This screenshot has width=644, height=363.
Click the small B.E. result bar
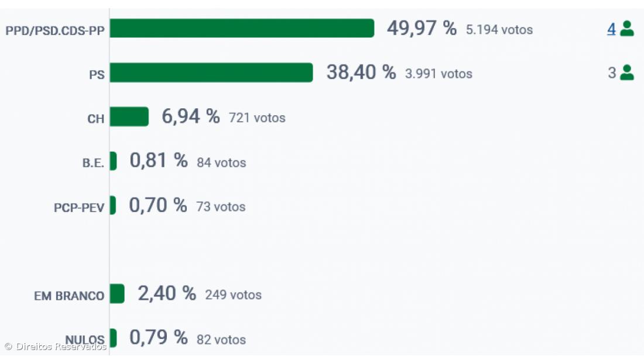point(113,161)
